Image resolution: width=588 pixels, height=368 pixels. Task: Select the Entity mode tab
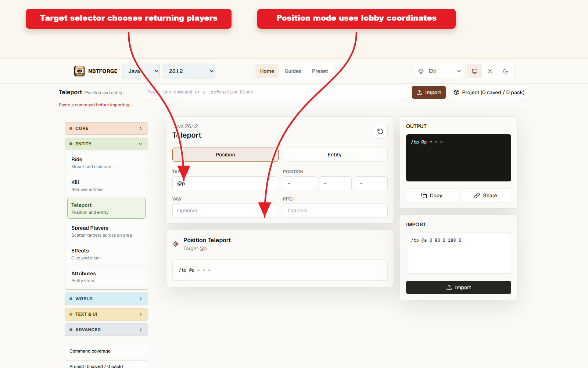point(334,155)
